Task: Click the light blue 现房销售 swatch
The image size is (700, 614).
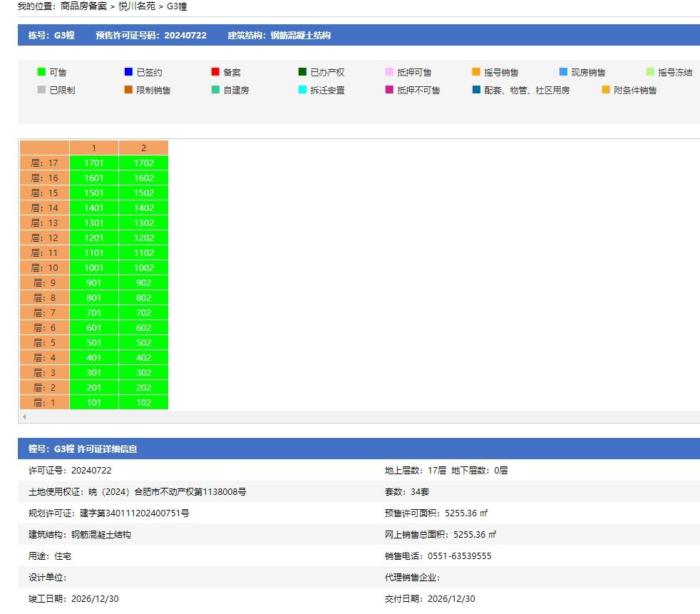Action: pyautogui.click(x=563, y=72)
